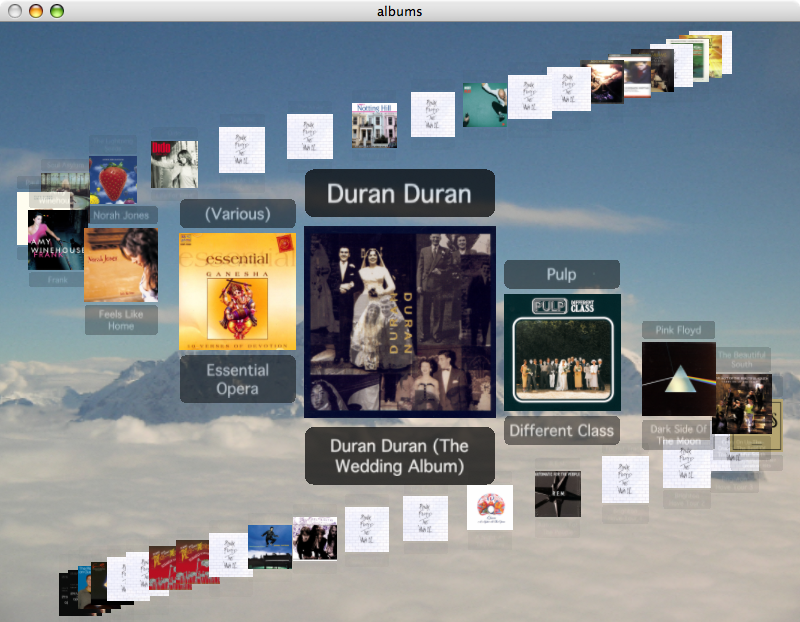
Task: Click the white cover with red crest
Action: (x=490, y=507)
